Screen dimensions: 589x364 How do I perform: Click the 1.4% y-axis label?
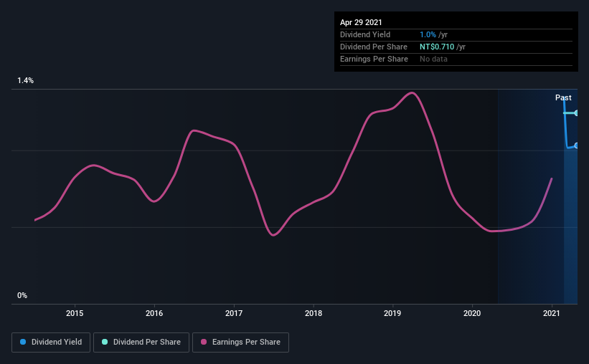pos(26,80)
